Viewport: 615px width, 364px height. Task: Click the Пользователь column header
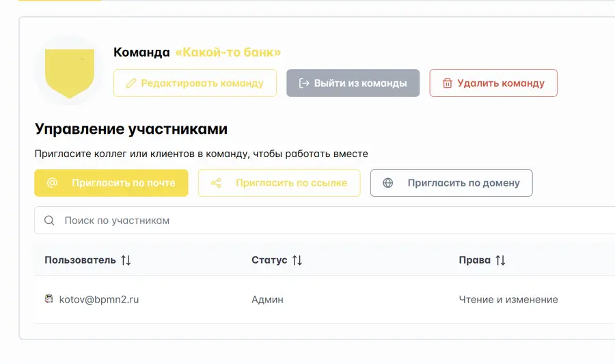(80, 260)
